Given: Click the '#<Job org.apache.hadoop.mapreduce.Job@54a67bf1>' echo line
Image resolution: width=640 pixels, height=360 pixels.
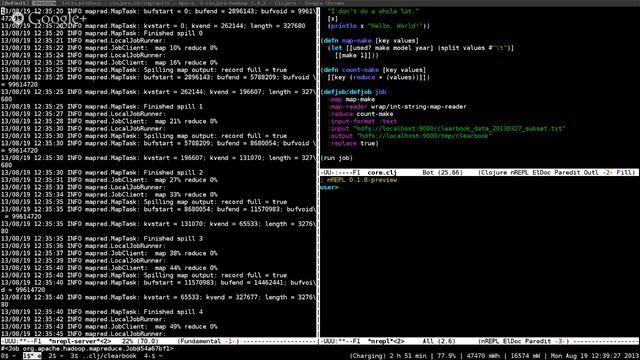Looking at the screenshot, I should 87,349.
